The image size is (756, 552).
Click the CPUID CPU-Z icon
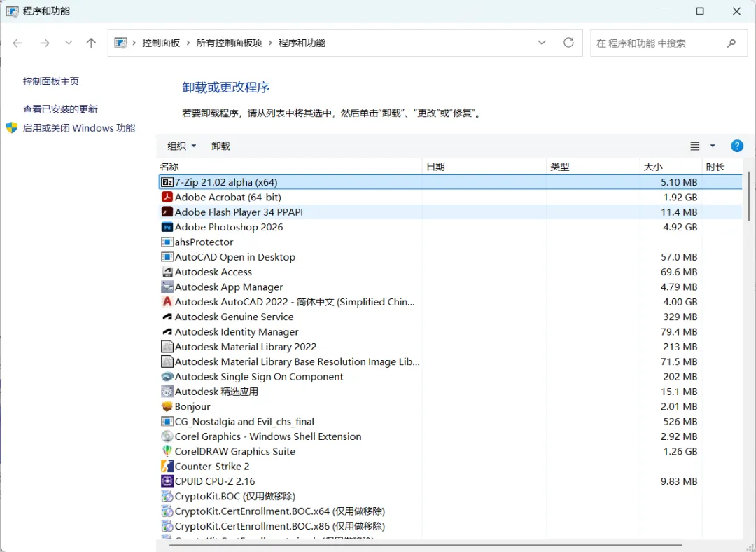pyautogui.click(x=167, y=481)
